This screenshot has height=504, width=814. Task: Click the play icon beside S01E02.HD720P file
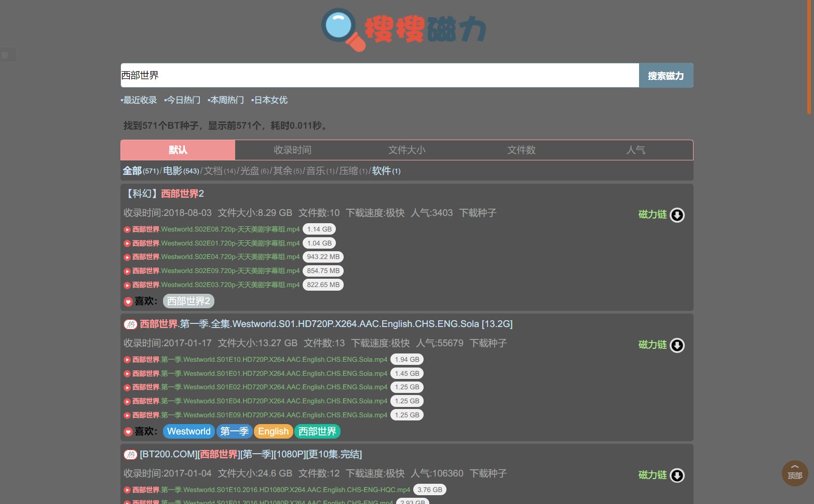tap(127, 388)
